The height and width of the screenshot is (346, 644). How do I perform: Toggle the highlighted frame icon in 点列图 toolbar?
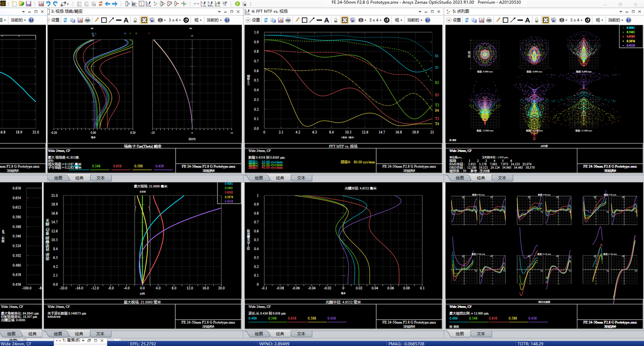pos(546,20)
